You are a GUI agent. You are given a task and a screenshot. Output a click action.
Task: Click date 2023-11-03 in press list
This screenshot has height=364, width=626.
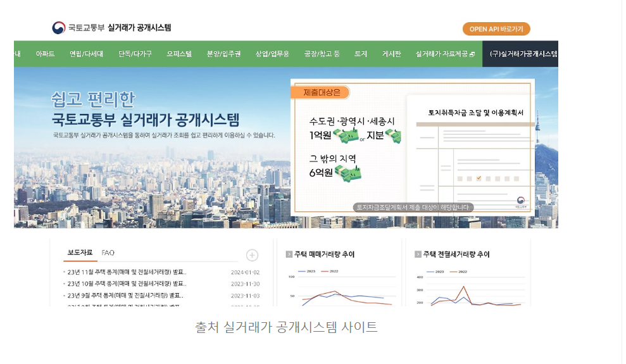point(245,296)
